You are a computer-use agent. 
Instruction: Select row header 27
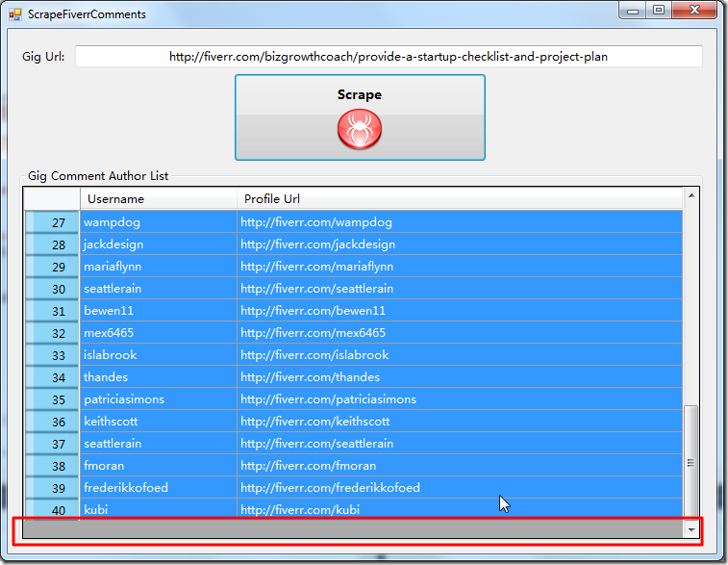click(x=52, y=222)
